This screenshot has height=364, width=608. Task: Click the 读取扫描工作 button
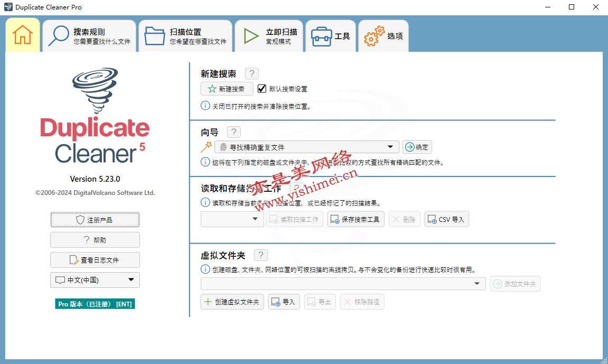click(x=295, y=219)
